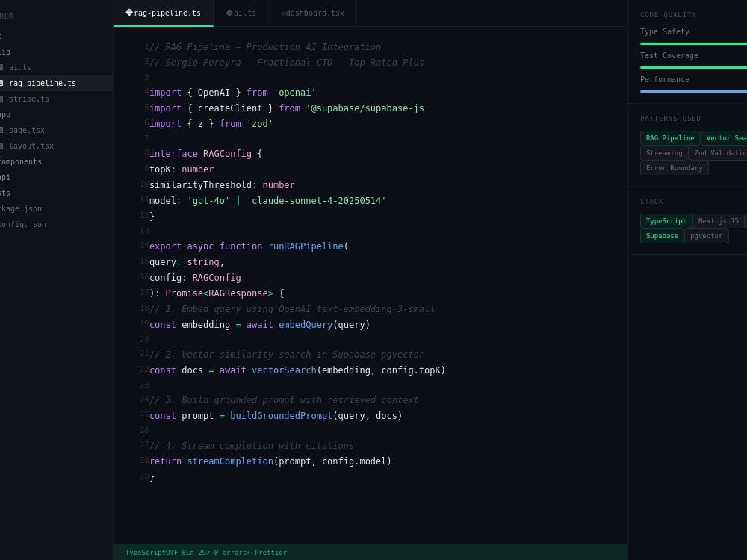
Task: Click the Stream completion with citations comment
Action: pyautogui.click(x=252, y=446)
